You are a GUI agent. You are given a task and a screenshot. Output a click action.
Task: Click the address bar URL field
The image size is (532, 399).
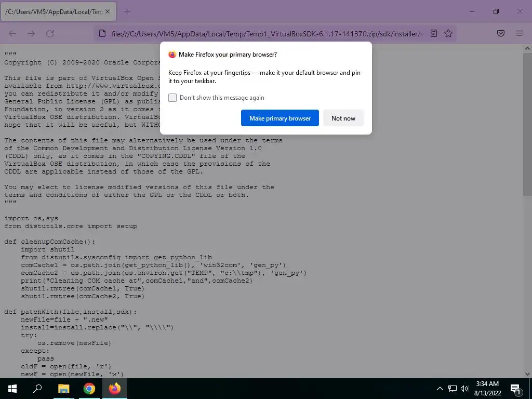click(x=267, y=34)
